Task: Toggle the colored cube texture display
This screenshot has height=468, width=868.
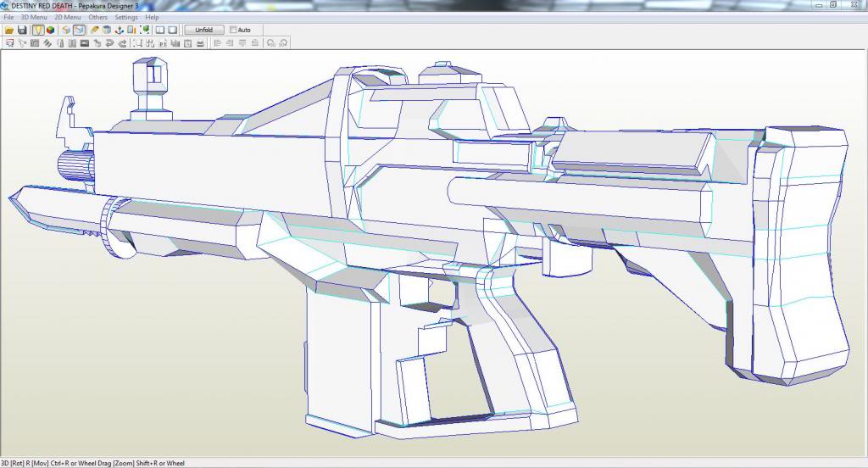Action: [50, 30]
